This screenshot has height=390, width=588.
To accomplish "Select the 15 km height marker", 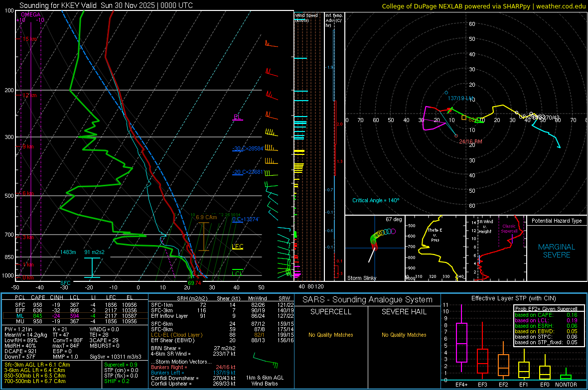I will (30, 39).
